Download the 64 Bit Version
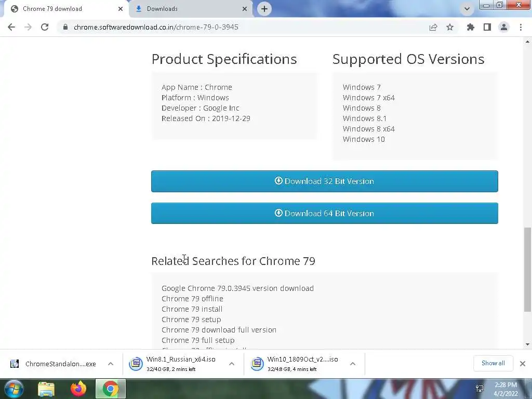The image size is (532, 399). click(324, 214)
